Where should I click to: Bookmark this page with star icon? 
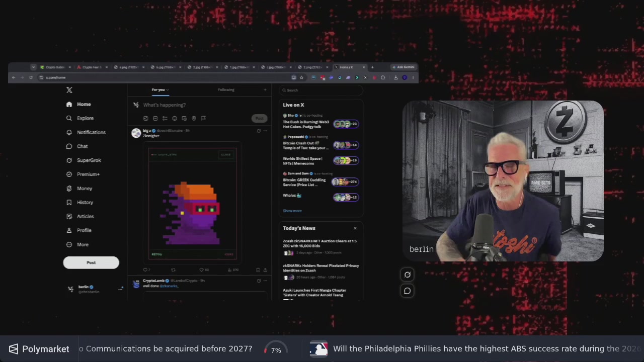point(301,78)
